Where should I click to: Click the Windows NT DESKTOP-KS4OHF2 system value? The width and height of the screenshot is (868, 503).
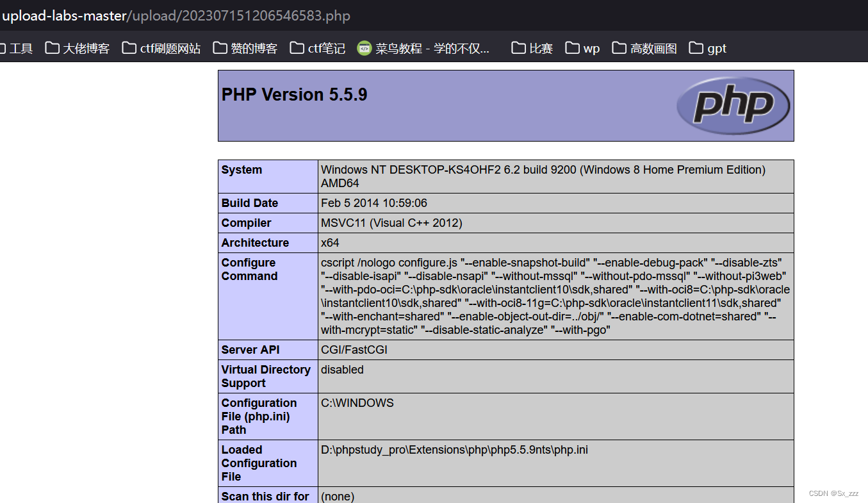[x=543, y=176]
